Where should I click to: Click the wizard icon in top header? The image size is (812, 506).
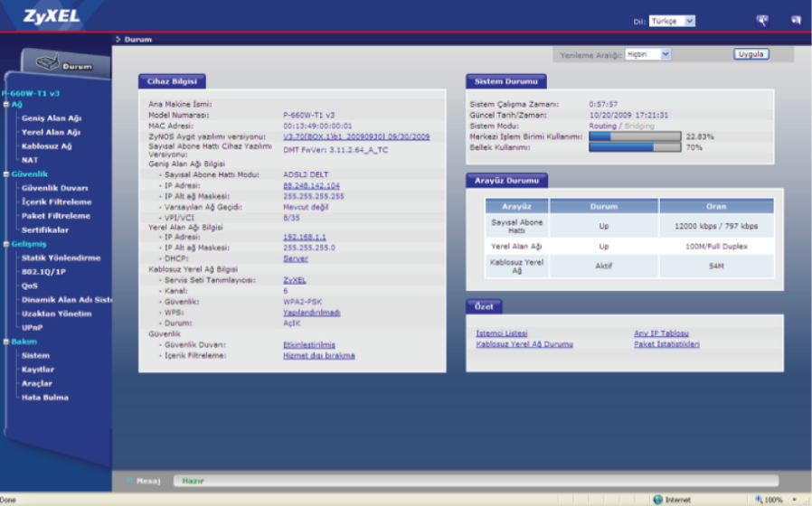761,20
